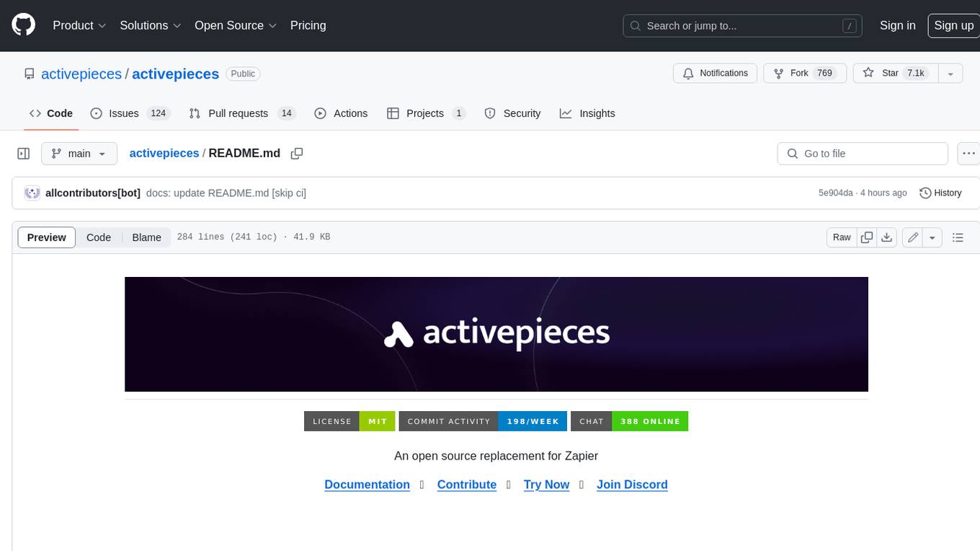Select the Blame view
This screenshot has width=980, height=551.
click(146, 237)
